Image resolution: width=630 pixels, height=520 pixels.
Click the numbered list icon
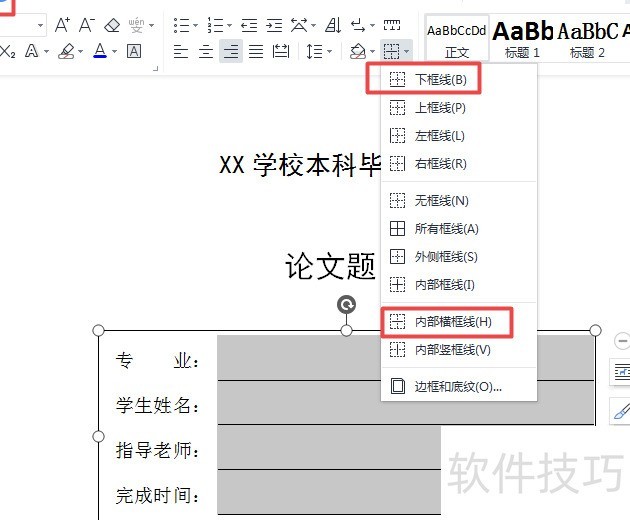(x=215, y=25)
